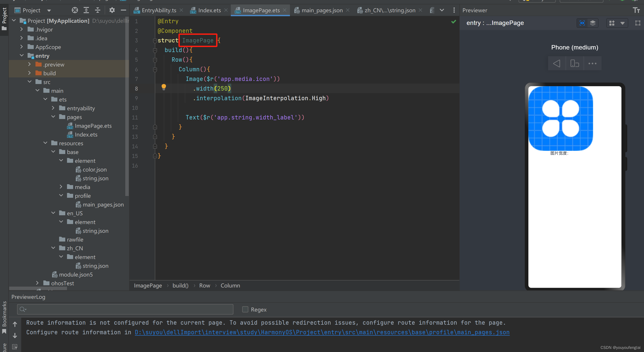Open the Project view dropdown
The height and width of the screenshot is (352, 644).
click(x=49, y=11)
